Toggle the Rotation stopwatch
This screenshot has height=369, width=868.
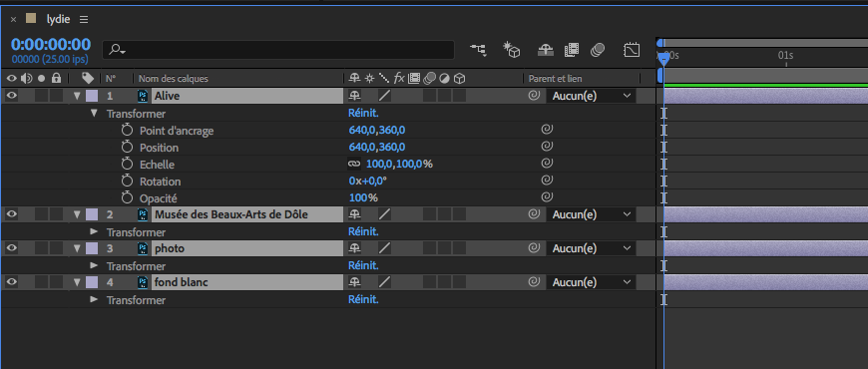(128, 181)
